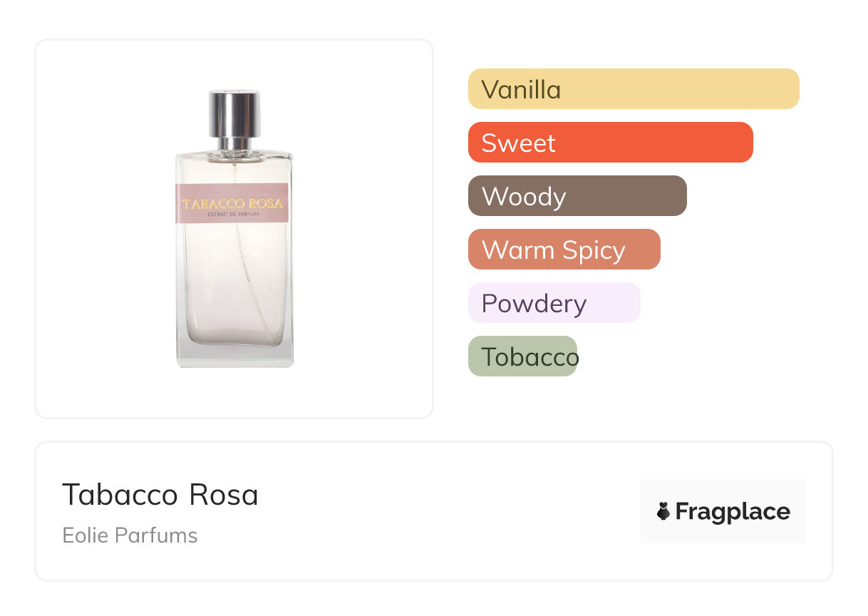
Task: Open the Eolie Parfums brand link
Action: pos(130,535)
